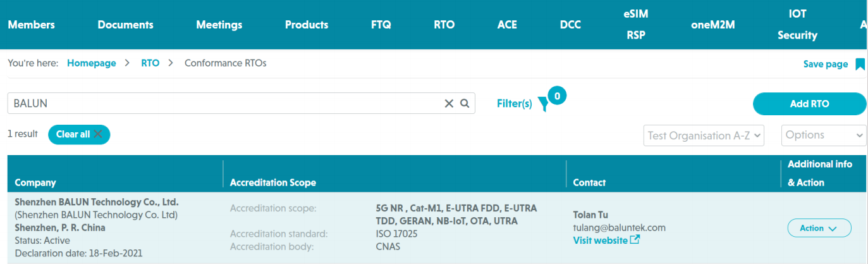Select the eSIM RSP menu item
Screen dimensions: 868x264
635,24
